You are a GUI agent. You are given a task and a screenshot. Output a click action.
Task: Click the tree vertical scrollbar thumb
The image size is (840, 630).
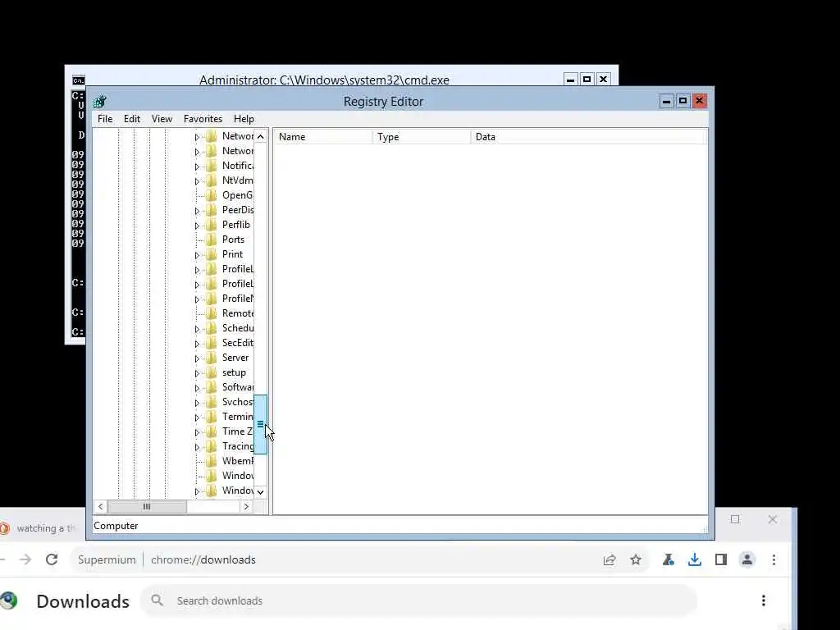click(x=260, y=424)
